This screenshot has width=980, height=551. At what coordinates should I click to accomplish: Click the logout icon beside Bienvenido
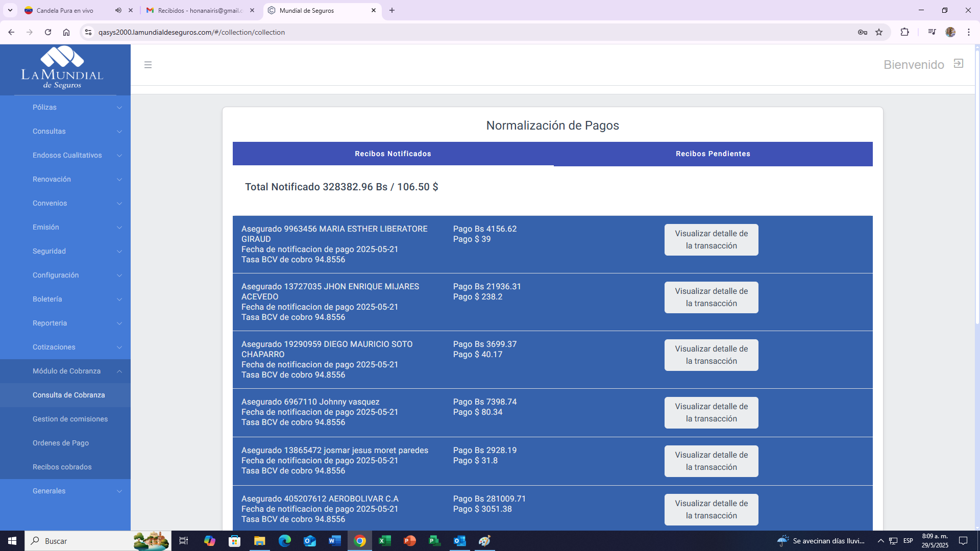click(959, 64)
